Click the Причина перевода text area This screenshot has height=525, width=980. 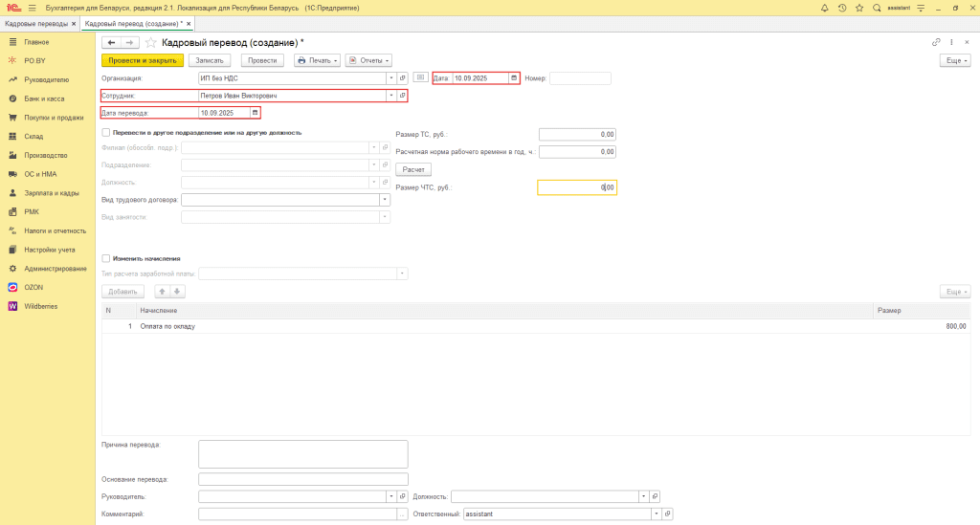(303, 454)
